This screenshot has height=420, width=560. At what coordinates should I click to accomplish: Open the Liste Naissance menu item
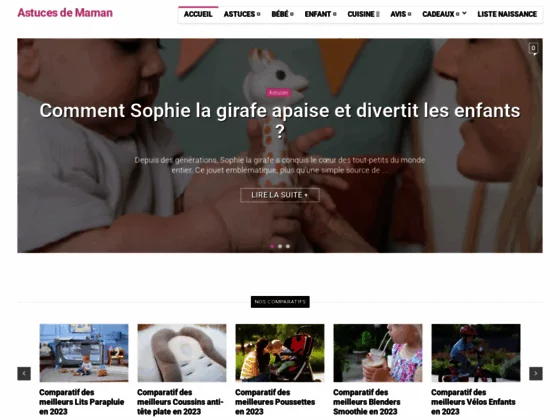tap(507, 14)
